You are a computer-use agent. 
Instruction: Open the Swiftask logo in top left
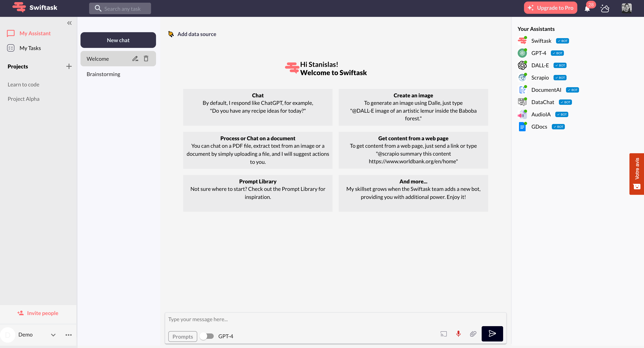(x=19, y=7)
